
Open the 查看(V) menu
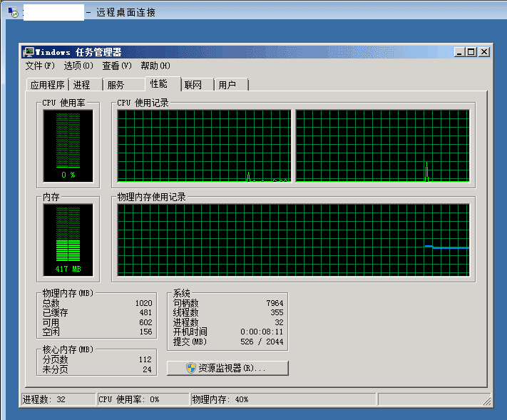tap(117, 66)
